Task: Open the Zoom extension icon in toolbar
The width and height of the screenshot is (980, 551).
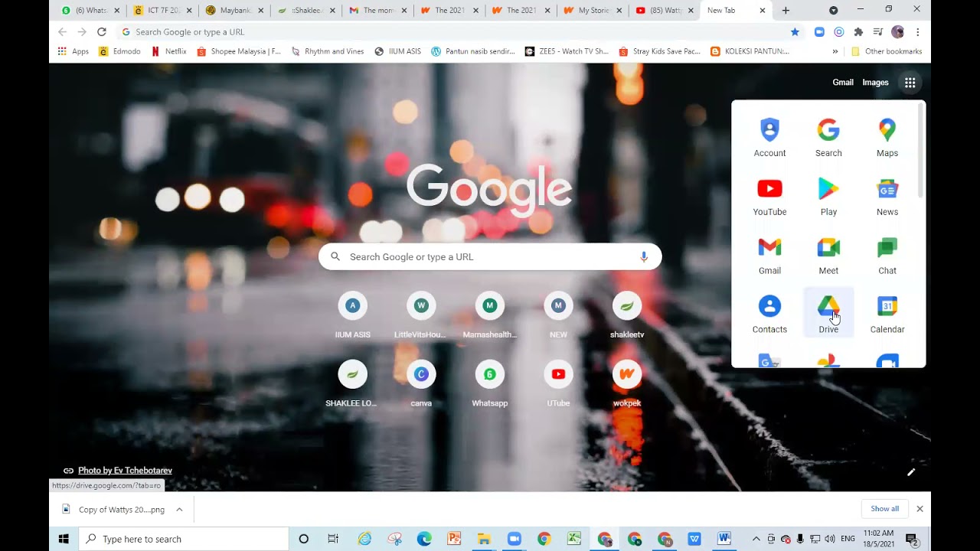Action: click(819, 32)
